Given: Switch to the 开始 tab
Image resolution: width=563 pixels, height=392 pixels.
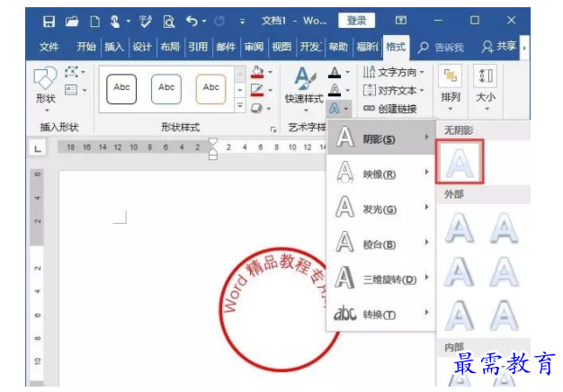Looking at the screenshot, I should point(86,47).
